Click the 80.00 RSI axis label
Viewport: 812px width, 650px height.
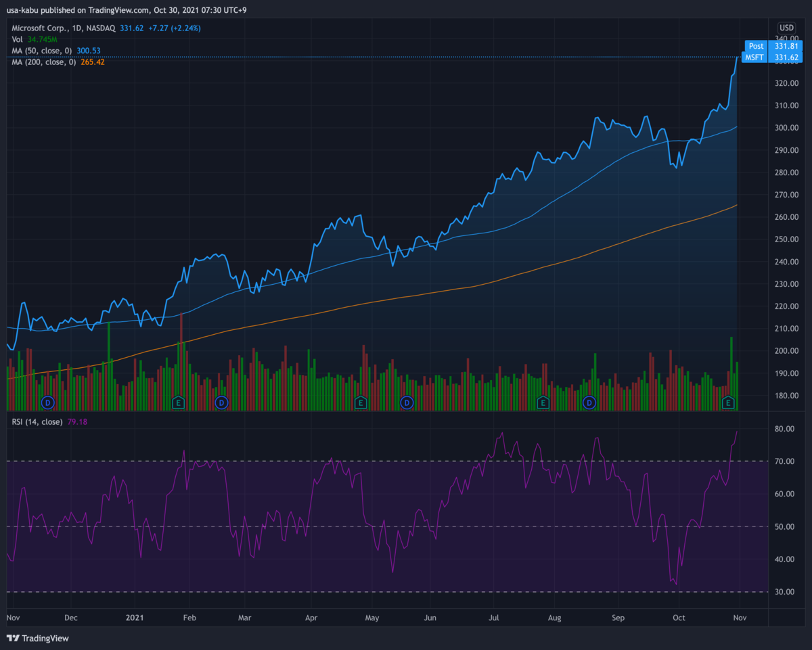pos(785,429)
